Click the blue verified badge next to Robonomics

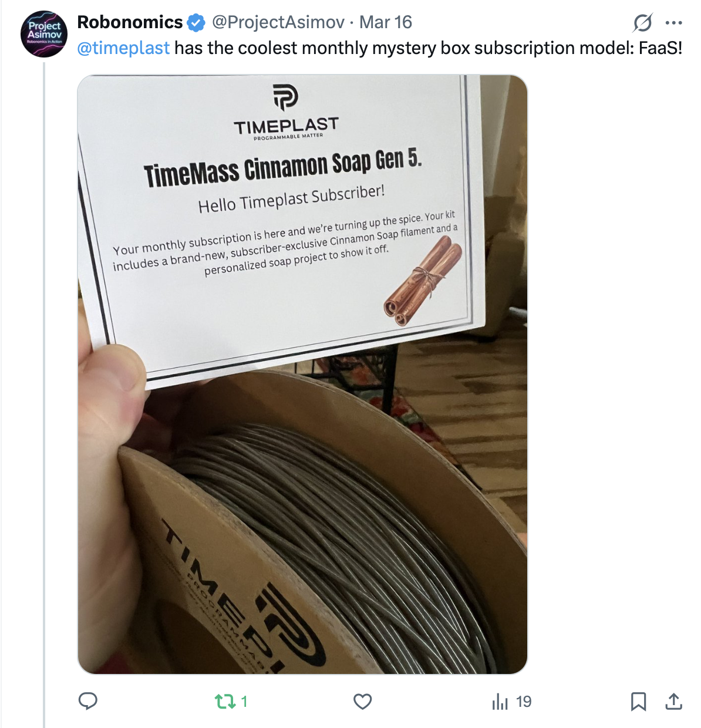point(196,23)
